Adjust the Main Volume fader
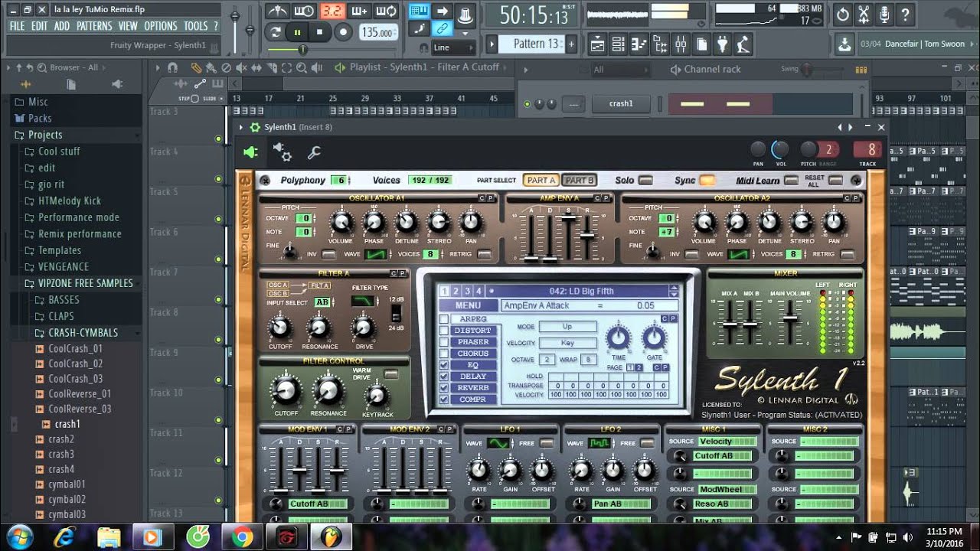Image resolution: width=980 pixels, height=551 pixels. click(x=790, y=318)
